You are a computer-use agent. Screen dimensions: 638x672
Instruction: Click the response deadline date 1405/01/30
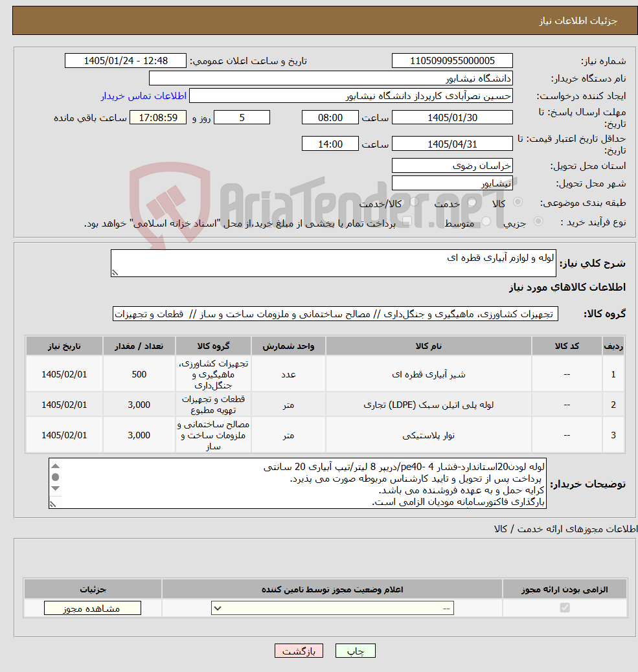[x=452, y=117]
